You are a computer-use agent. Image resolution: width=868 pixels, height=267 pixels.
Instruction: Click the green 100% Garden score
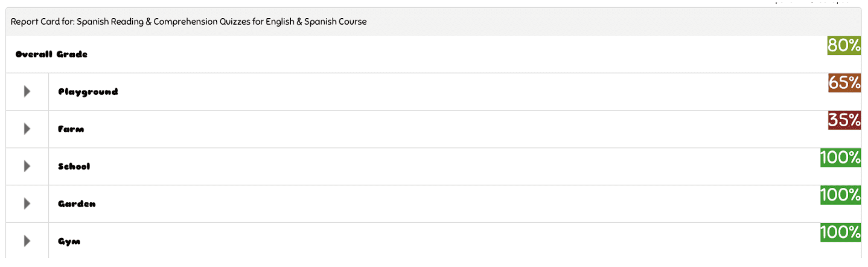pos(840,195)
